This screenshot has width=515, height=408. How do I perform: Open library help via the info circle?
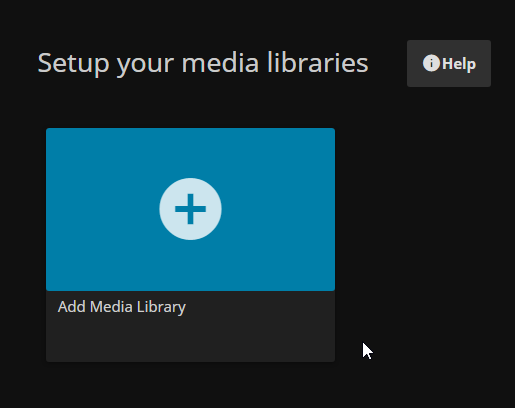pos(431,63)
